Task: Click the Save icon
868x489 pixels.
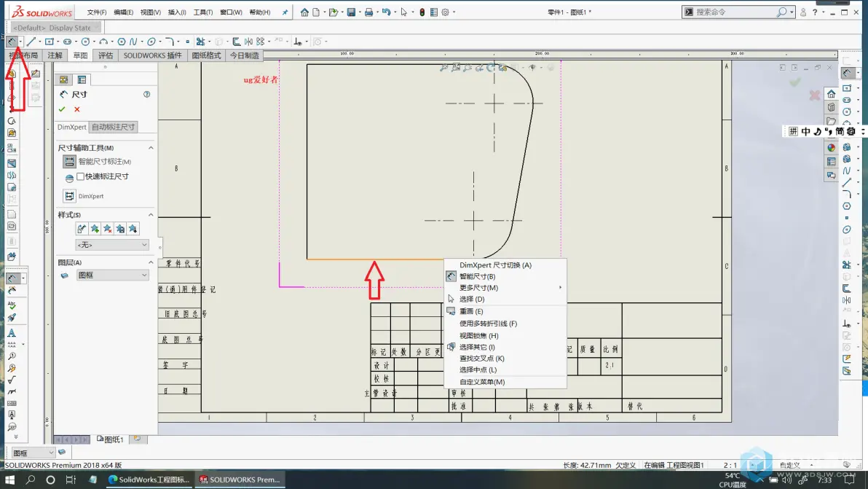Action: pos(351,12)
